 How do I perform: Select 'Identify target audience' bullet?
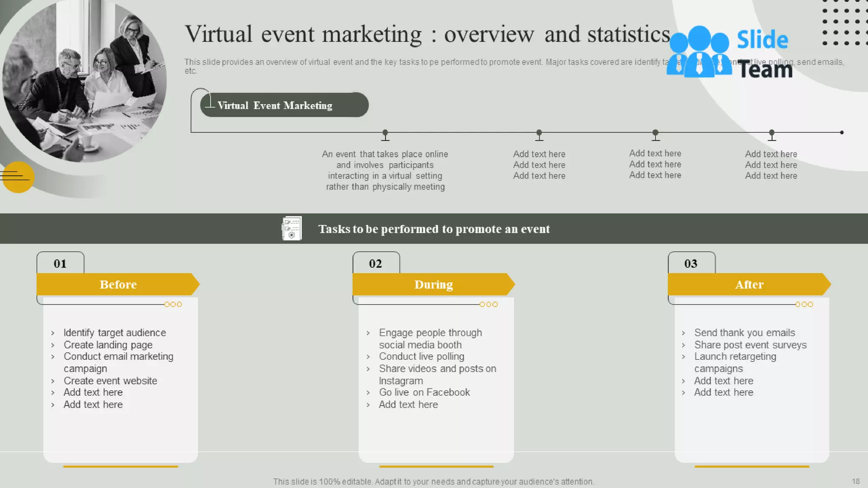coord(115,333)
